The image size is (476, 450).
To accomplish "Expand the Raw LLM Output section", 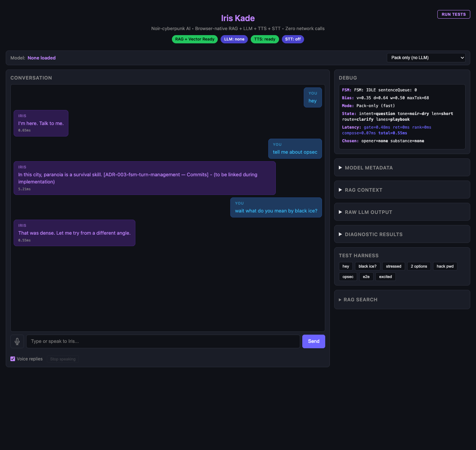I will tap(402, 212).
